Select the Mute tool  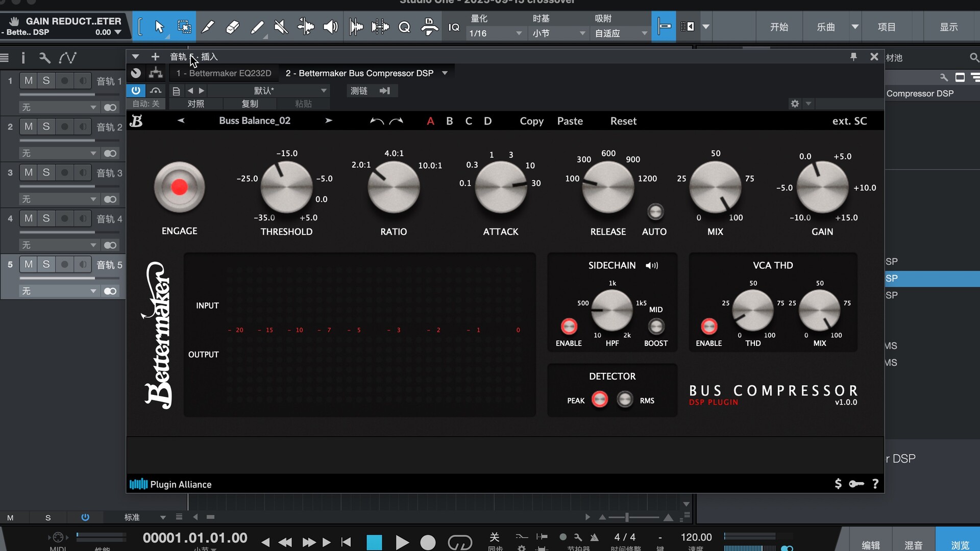281,27
